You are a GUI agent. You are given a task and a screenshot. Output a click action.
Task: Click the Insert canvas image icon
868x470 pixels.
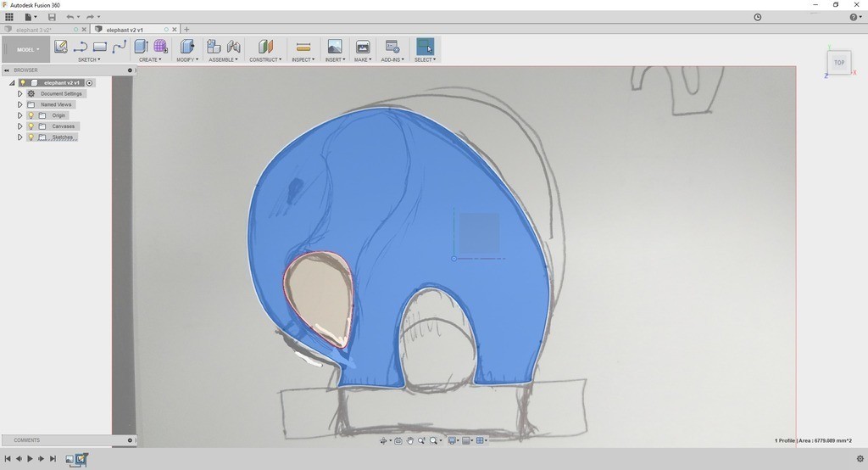click(335, 47)
